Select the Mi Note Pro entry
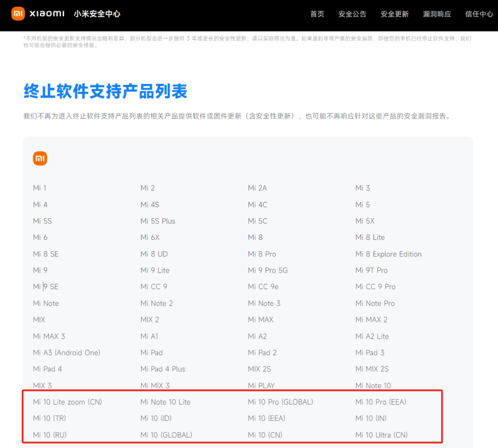498x448 pixels. (x=375, y=304)
